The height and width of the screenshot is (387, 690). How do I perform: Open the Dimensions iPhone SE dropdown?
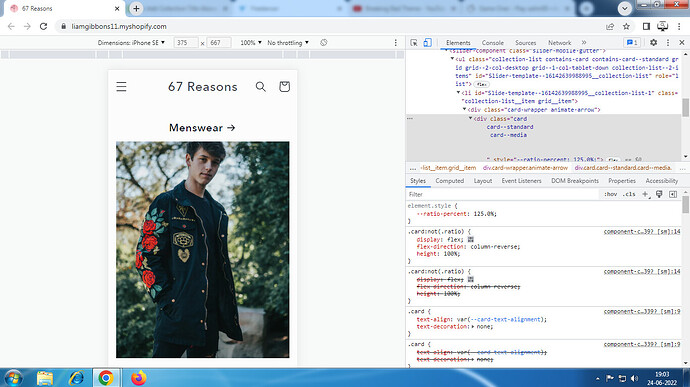(131, 43)
